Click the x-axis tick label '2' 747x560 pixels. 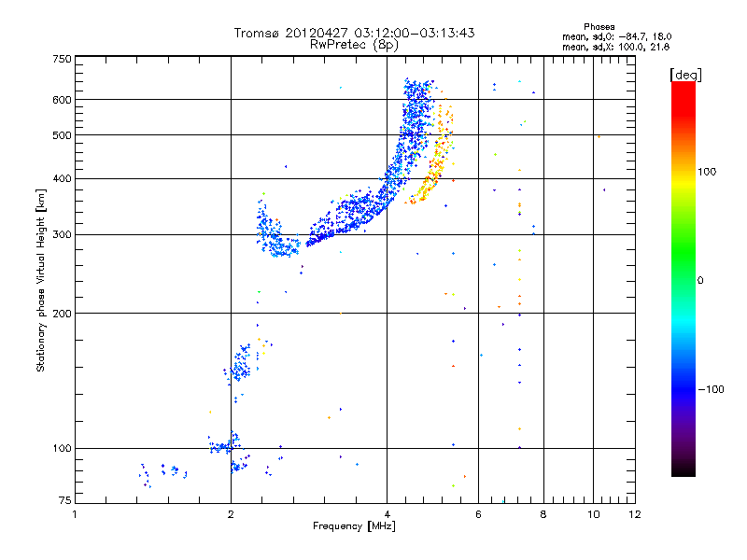tap(231, 514)
